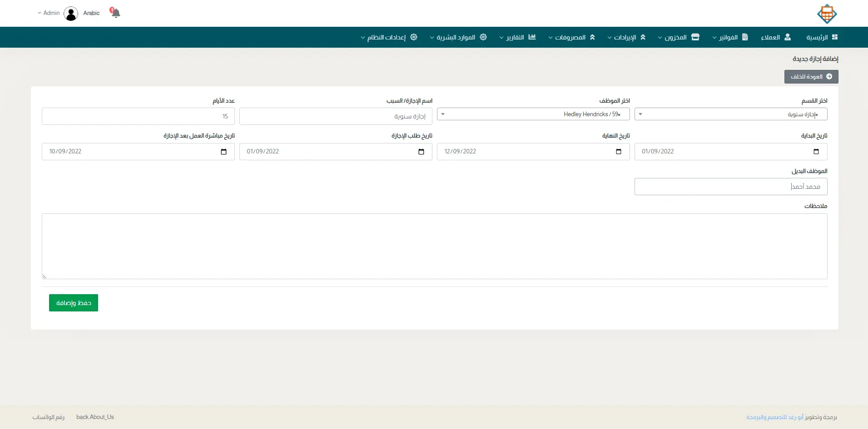Screen dimensions: 868x429
Task: Open calendar picker for تاريخ النهاية
Action: [618, 152]
